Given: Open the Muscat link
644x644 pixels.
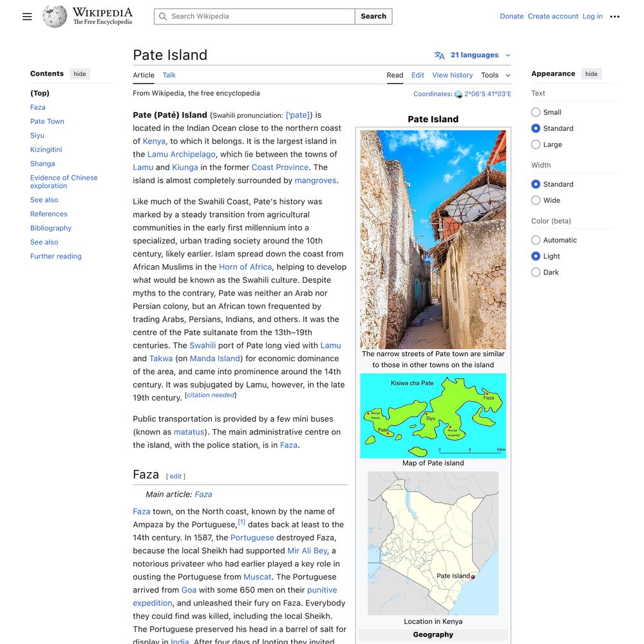Looking at the screenshot, I should pos(257,577).
